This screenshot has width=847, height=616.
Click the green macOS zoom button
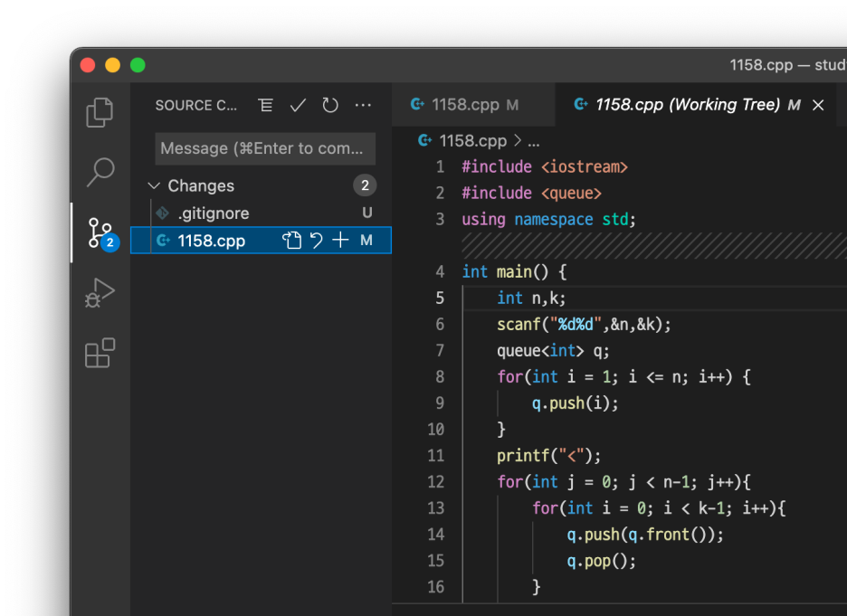pos(138,65)
